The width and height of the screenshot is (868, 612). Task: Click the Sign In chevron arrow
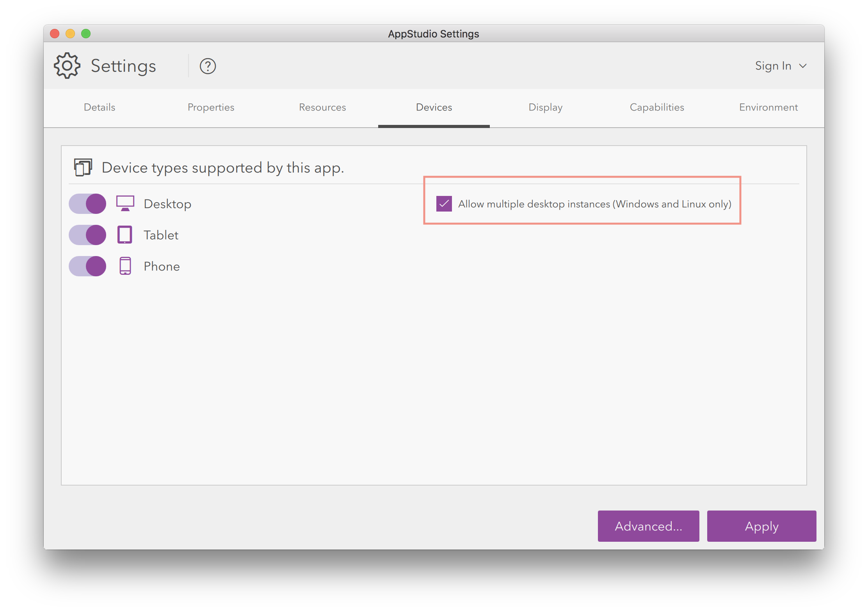coord(803,66)
